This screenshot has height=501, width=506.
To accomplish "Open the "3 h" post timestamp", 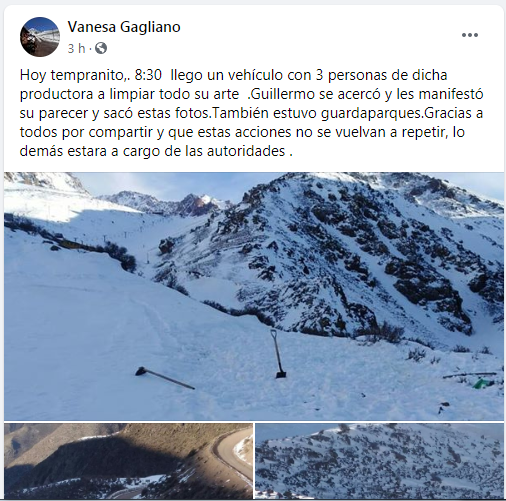I will coord(76,49).
